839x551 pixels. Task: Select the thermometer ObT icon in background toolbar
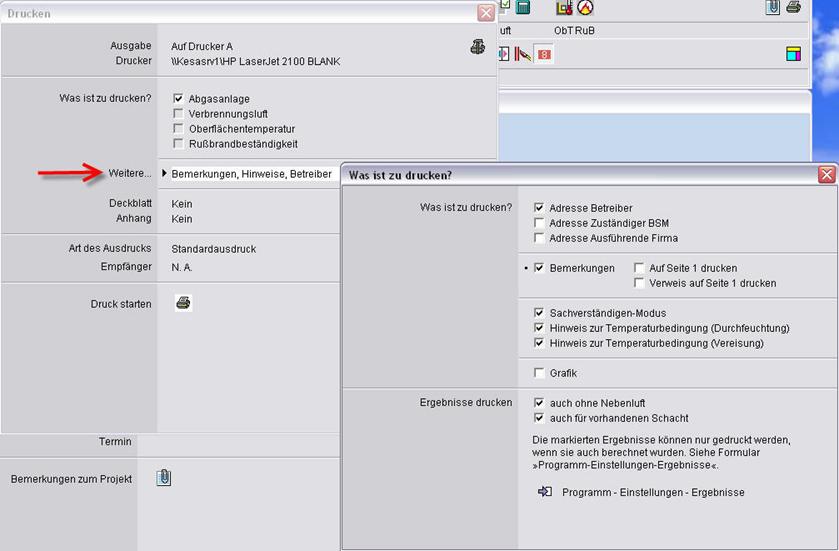(x=564, y=7)
